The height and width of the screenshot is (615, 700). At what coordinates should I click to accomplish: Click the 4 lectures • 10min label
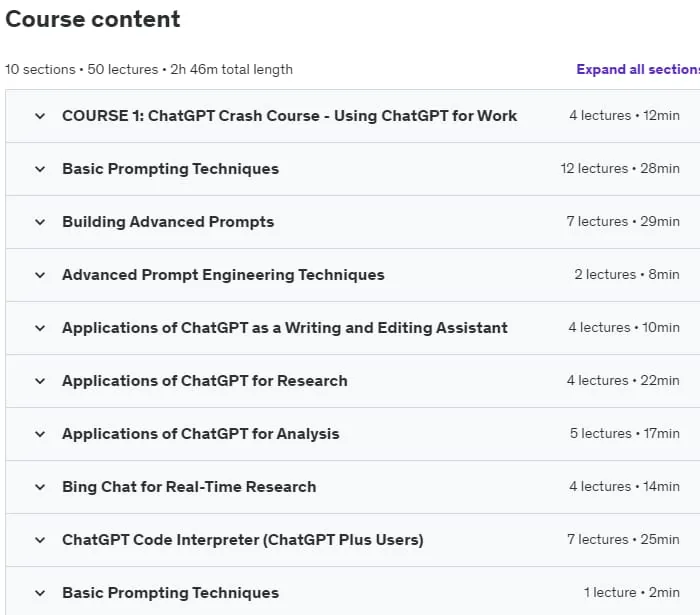624,327
